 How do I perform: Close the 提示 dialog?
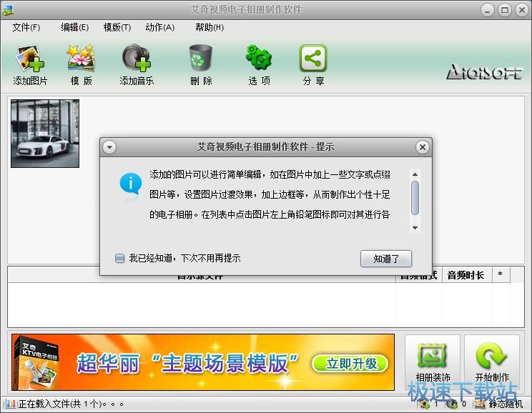[x=423, y=147]
